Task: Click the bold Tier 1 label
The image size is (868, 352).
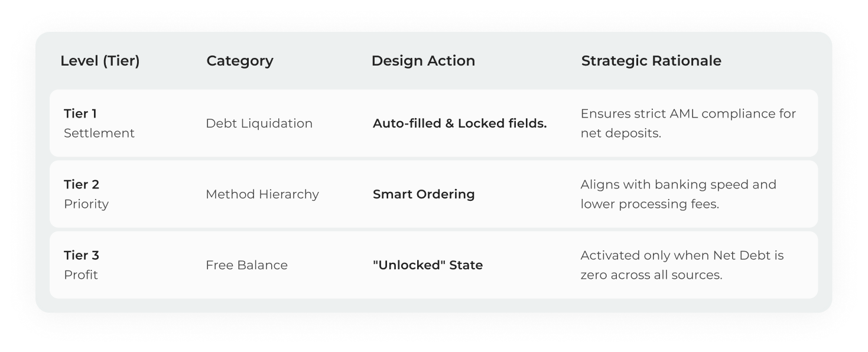Action: (x=80, y=113)
